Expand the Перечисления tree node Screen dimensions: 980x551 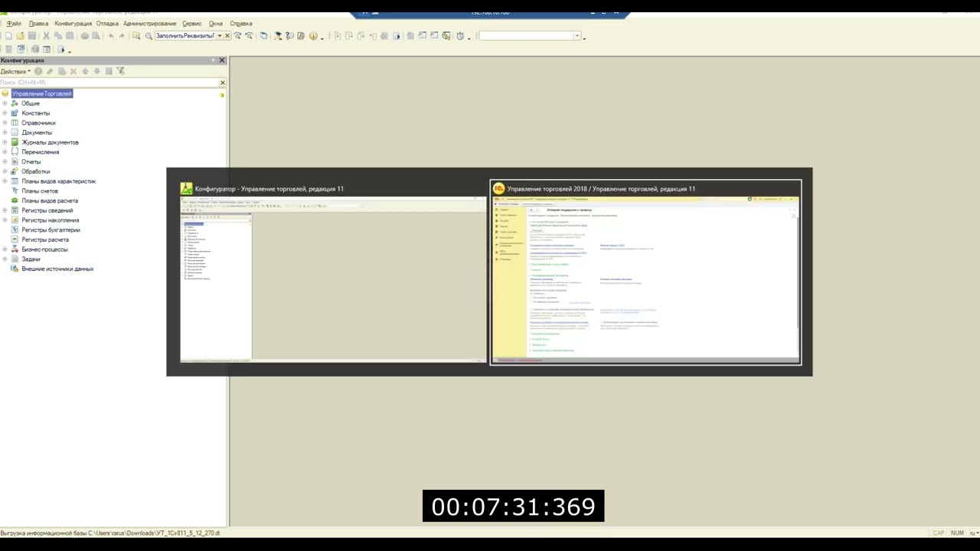tap(5, 152)
